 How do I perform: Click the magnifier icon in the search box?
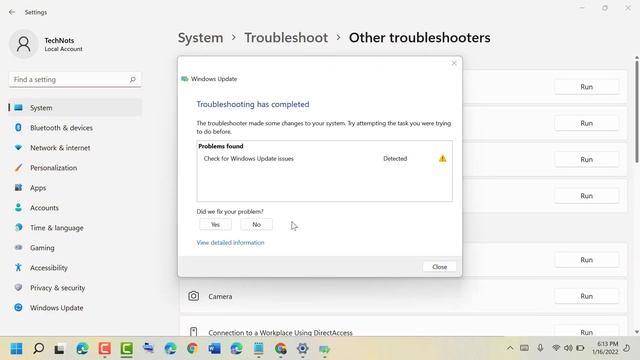pyautogui.click(x=133, y=80)
